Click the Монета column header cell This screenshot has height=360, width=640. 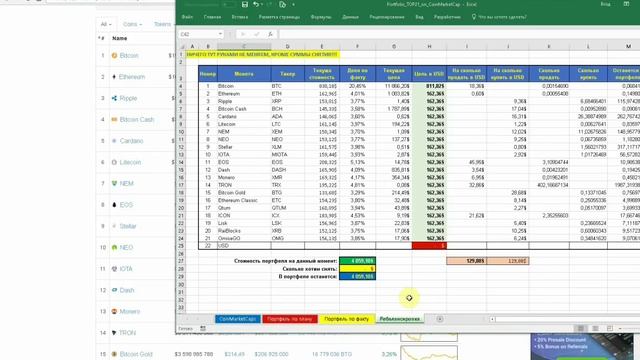(244, 74)
